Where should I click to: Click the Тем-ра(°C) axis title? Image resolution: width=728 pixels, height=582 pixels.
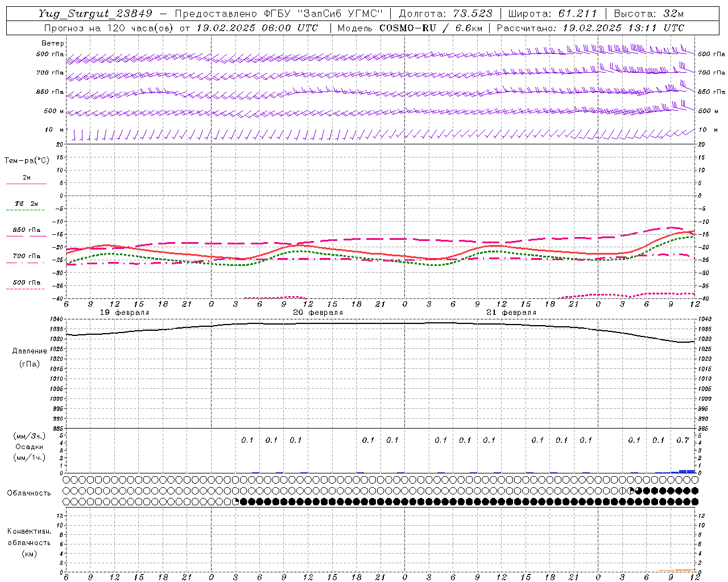tap(27, 161)
